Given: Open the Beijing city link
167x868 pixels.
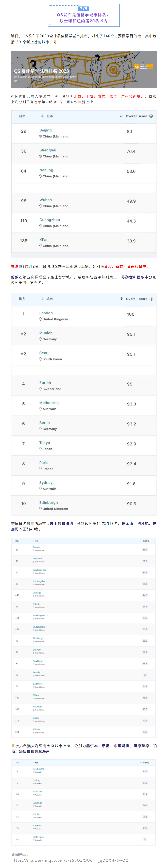Looking at the screenshot, I should tap(46, 130).
